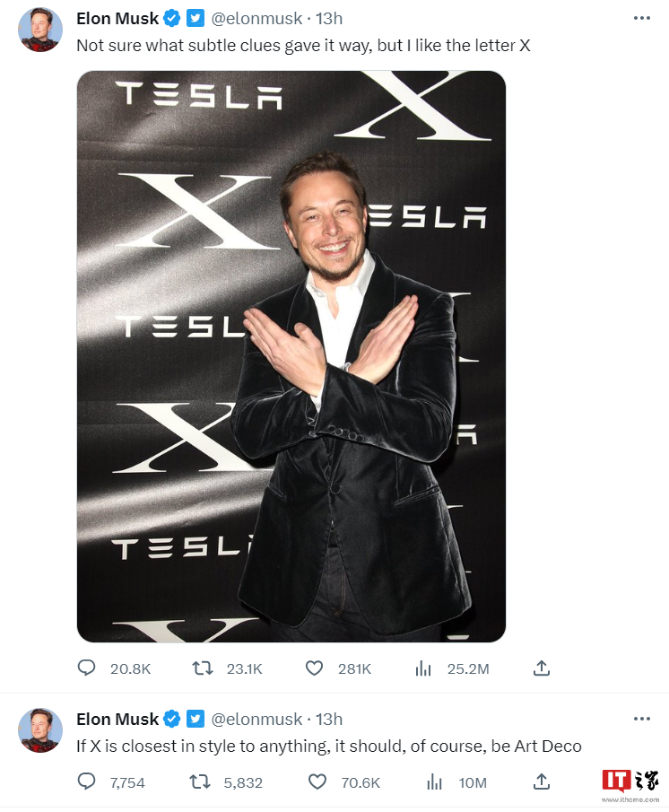Screen dimensions: 669x812
Task: Open more options on first tweet
Action: tap(641, 18)
